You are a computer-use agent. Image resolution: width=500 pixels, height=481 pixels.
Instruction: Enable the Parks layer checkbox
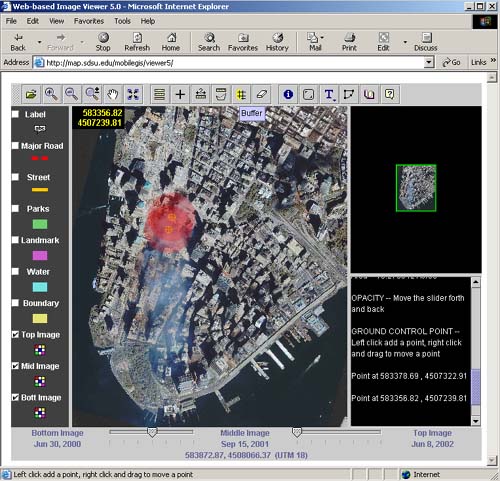coord(15,209)
